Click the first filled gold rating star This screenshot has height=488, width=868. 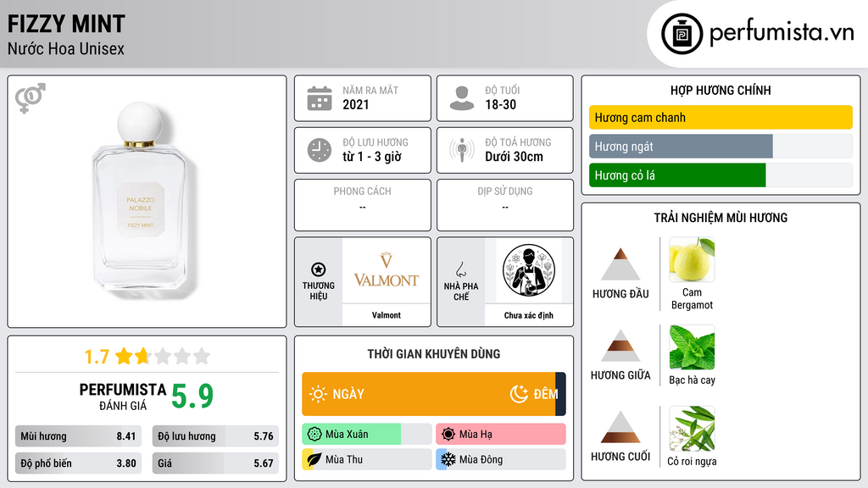(x=124, y=356)
